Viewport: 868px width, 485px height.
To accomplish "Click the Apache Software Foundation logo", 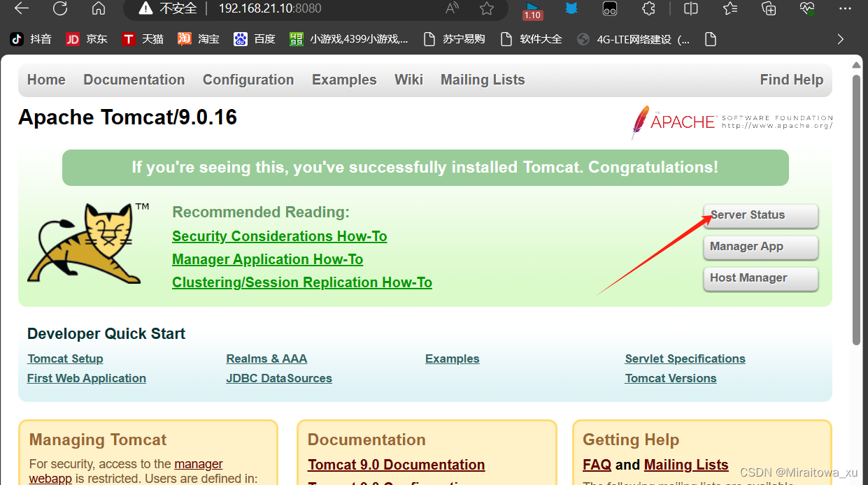I will click(x=732, y=122).
